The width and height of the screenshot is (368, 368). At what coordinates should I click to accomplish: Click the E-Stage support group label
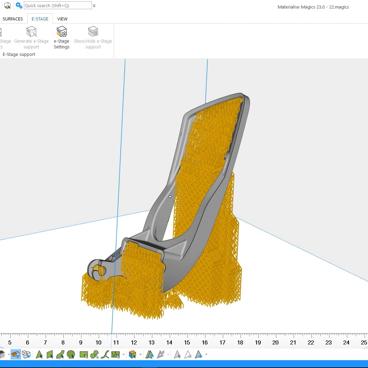(19, 54)
